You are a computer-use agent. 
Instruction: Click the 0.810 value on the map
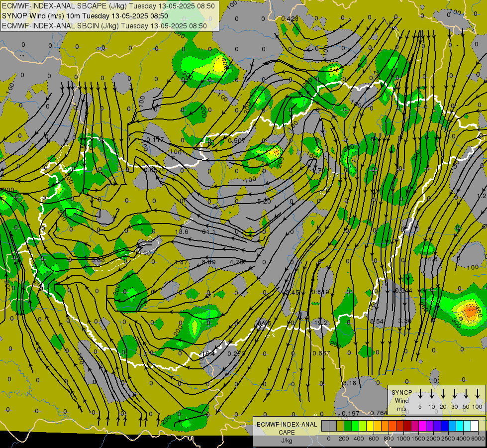(x=320, y=292)
